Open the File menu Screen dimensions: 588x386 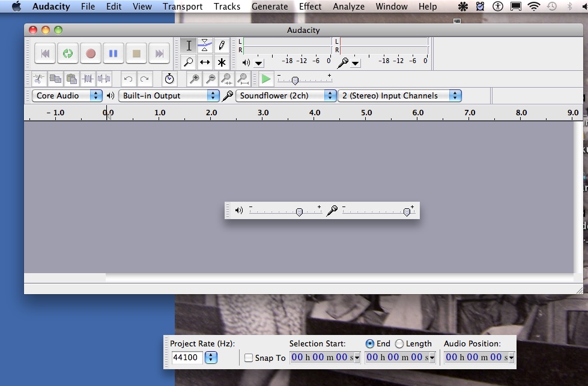[88, 7]
